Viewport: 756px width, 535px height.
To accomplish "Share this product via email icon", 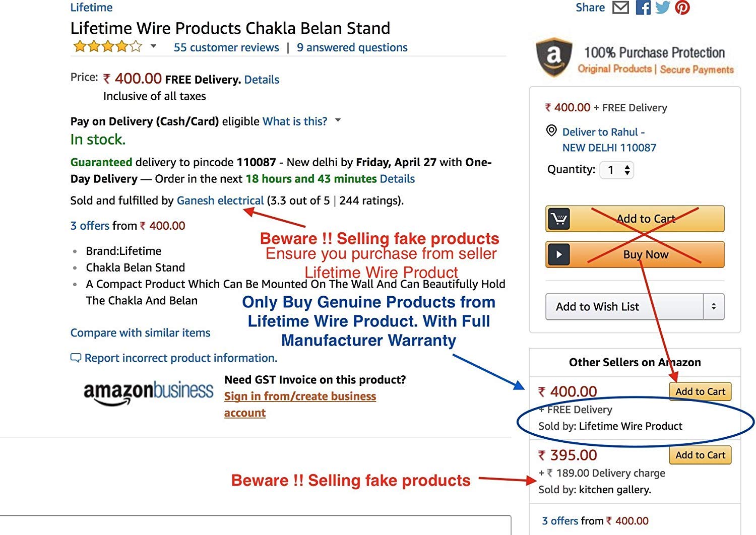I will tap(620, 8).
